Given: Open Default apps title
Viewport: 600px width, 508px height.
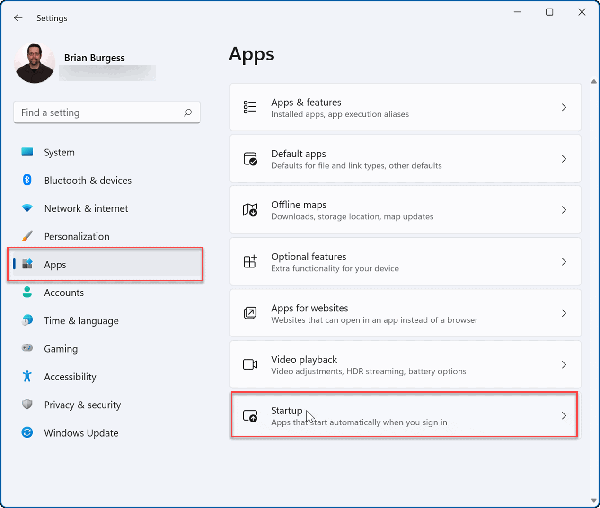Looking at the screenshot, I should pos(298,154).
